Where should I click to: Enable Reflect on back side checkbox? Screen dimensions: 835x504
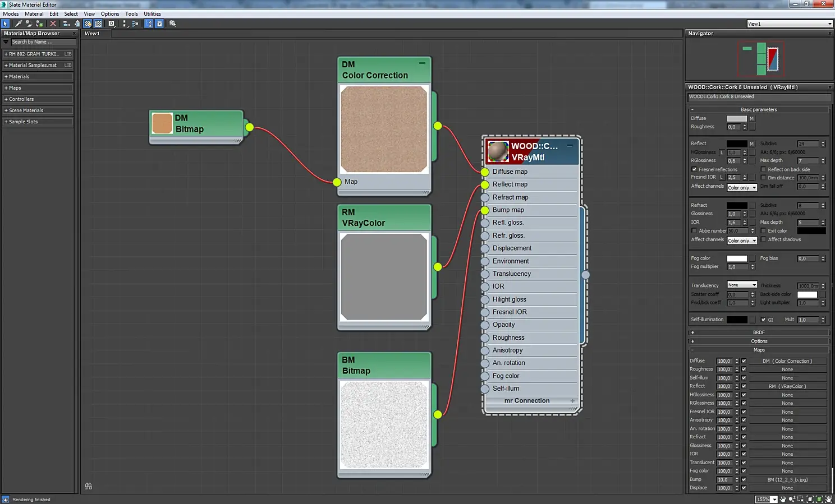763,169
